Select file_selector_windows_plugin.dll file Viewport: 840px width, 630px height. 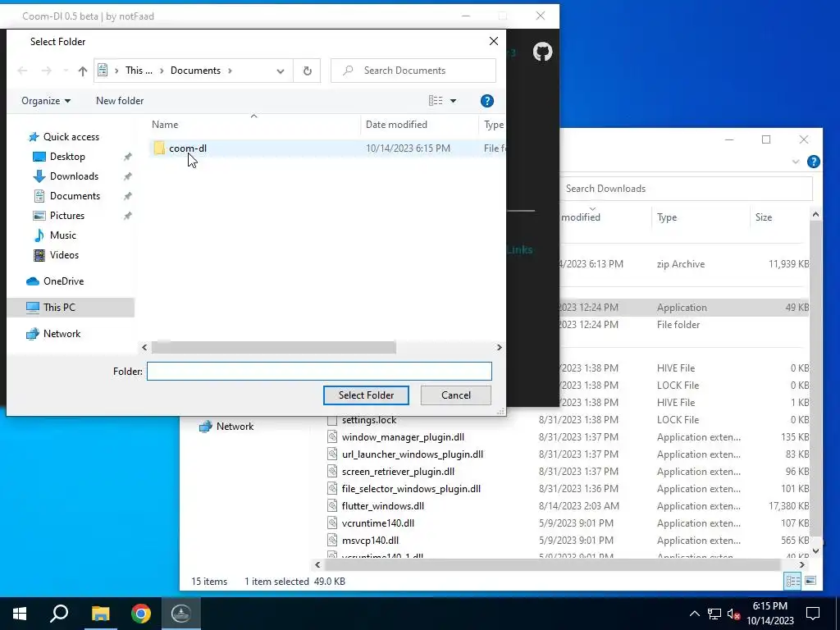point(411,489)
